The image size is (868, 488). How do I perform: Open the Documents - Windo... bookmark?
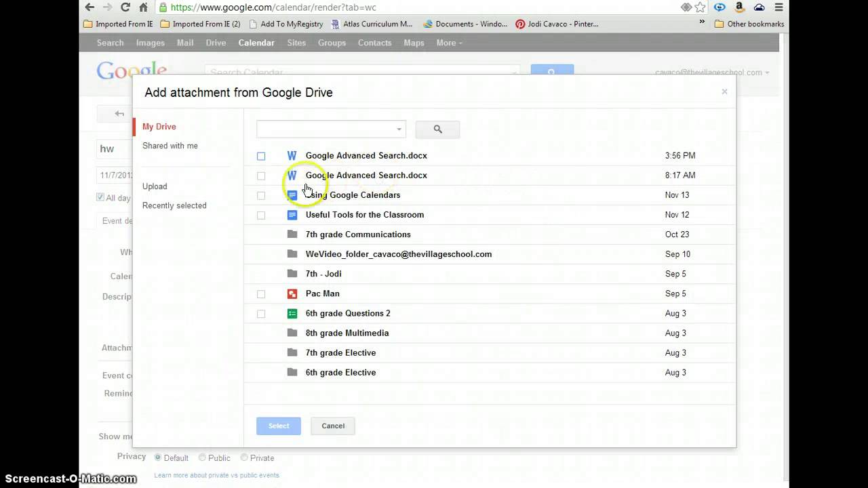point(465,24)
